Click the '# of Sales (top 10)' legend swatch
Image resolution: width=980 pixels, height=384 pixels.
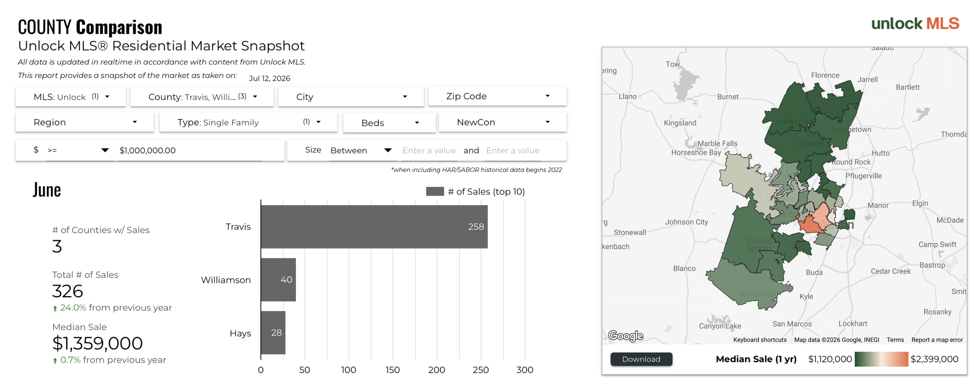(x=435, y=191)
